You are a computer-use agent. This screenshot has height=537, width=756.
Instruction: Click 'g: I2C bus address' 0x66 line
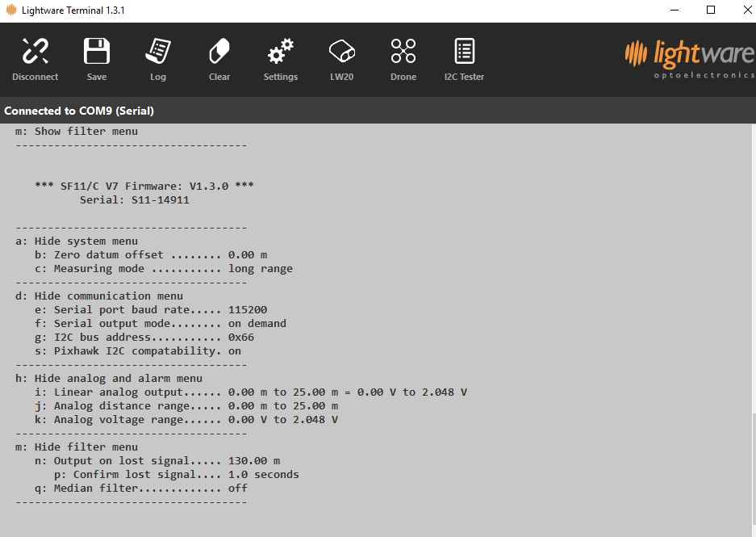point(144,338)
